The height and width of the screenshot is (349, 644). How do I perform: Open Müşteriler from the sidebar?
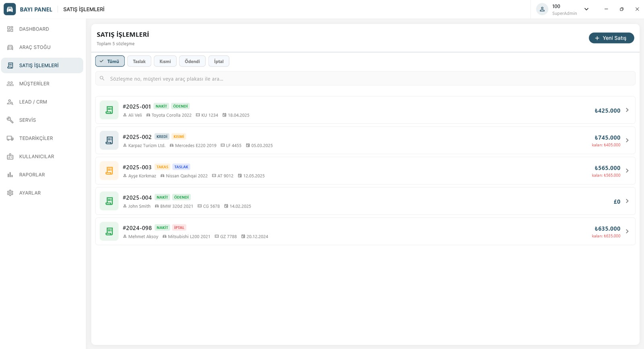pyautogui.click(x=42, y=83)
